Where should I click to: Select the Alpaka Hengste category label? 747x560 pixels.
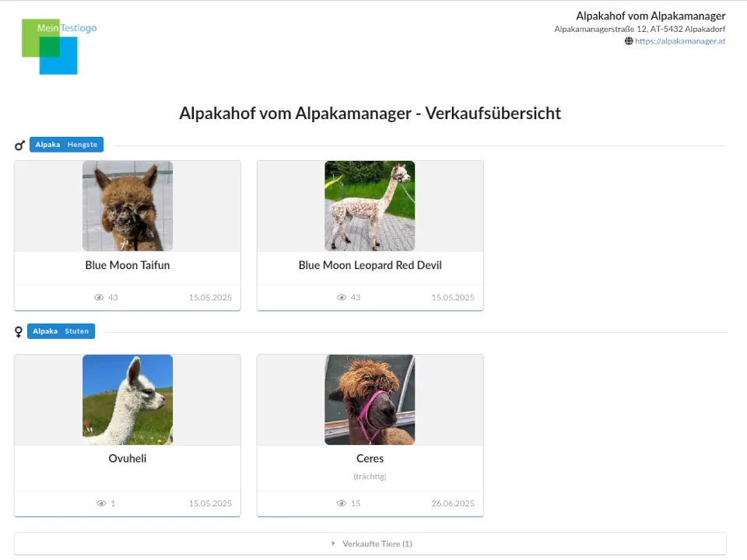[x=66, y=145]
